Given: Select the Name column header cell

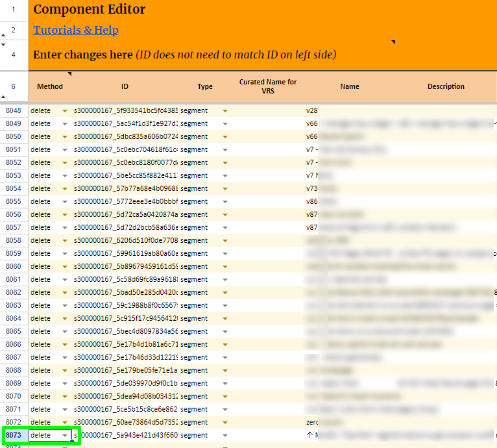Looking at the screenshot, I should (350, 86).
